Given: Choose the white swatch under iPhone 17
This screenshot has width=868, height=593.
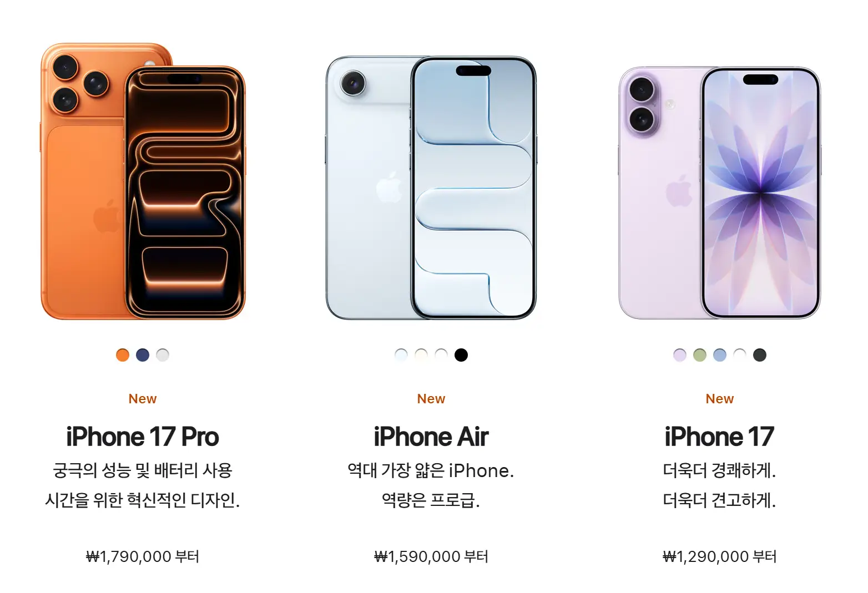Looking at the screenshot, I should click(x=740, y=355).
